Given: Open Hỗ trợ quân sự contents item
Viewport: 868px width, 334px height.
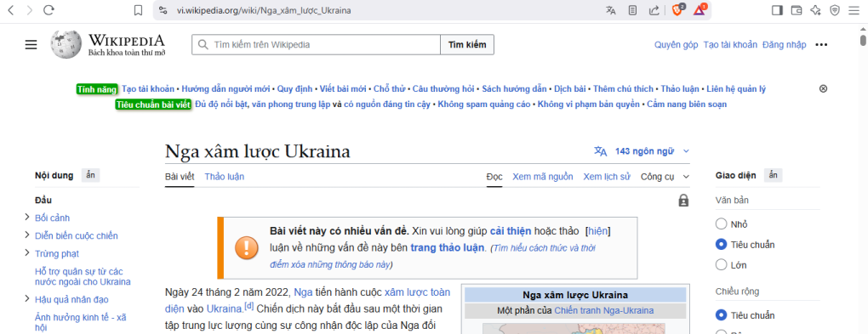Looking at the screenshot, I should click(83, 276).
